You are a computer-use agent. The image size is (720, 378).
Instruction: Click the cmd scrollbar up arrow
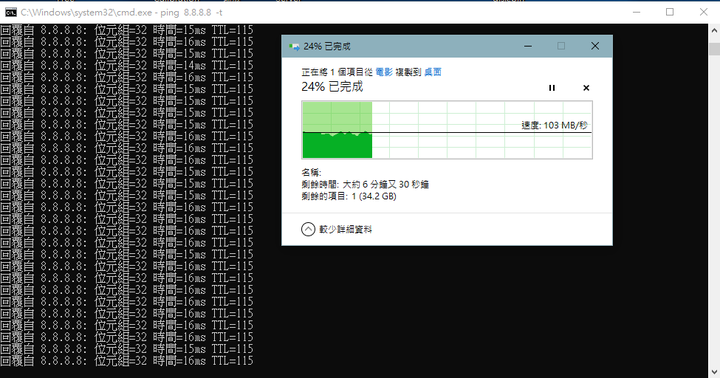[x=714, y=30]
